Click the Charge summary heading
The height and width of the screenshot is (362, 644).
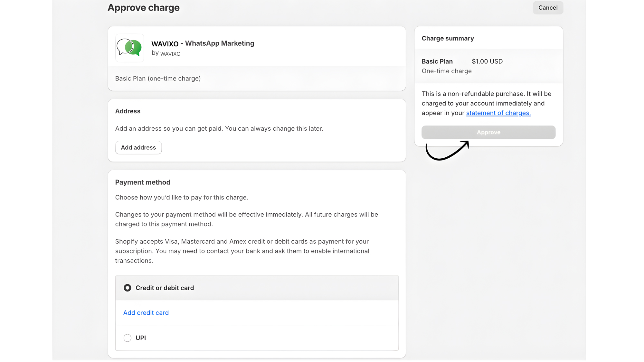click(448, 38)
